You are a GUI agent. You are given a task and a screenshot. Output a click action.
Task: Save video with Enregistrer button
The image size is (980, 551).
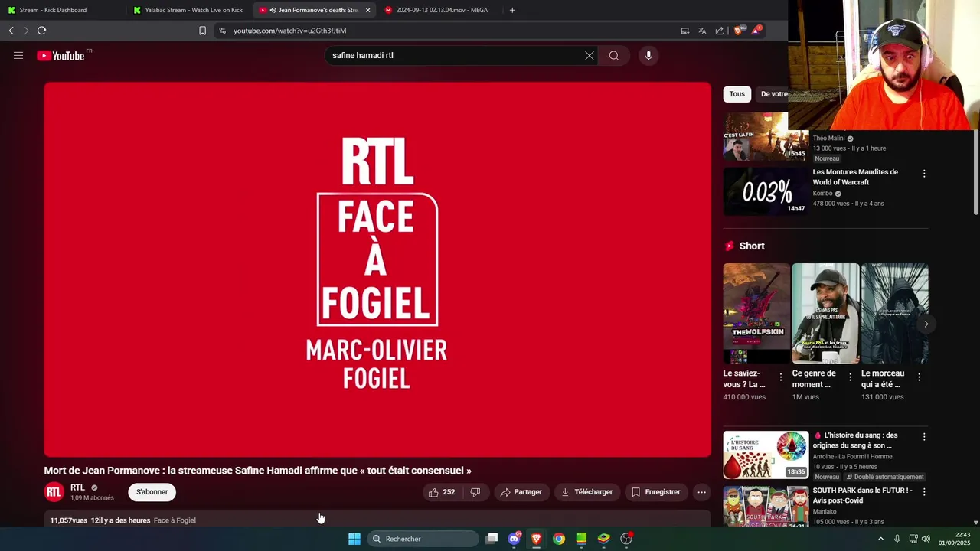(x=655, y=492)
